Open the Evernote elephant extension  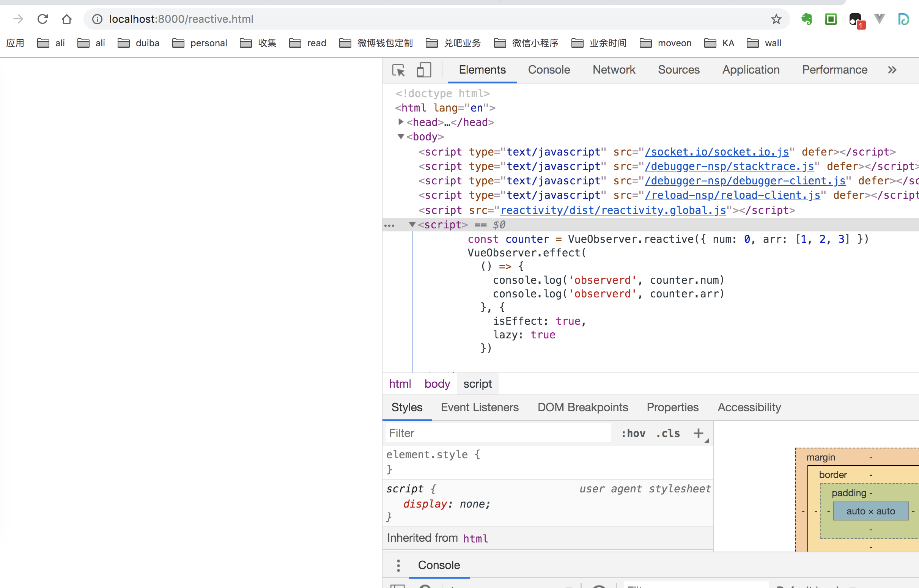tap(807, 19)
